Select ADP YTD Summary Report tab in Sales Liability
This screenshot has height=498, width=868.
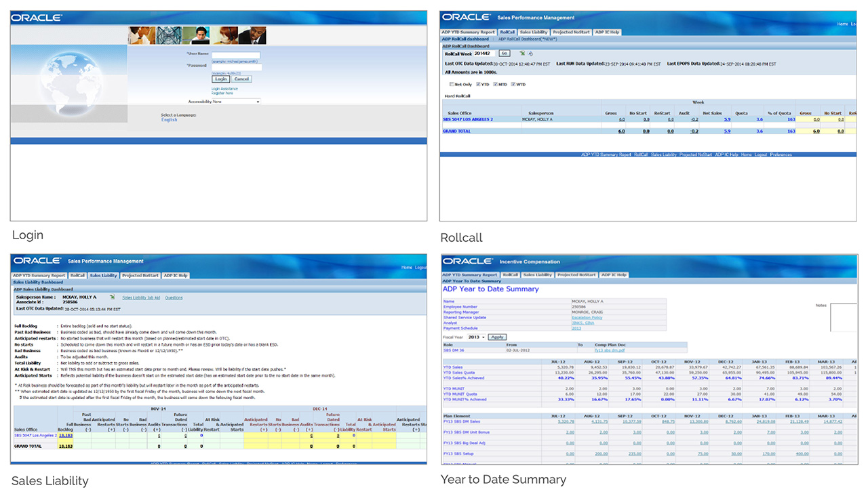click(40, 276)
